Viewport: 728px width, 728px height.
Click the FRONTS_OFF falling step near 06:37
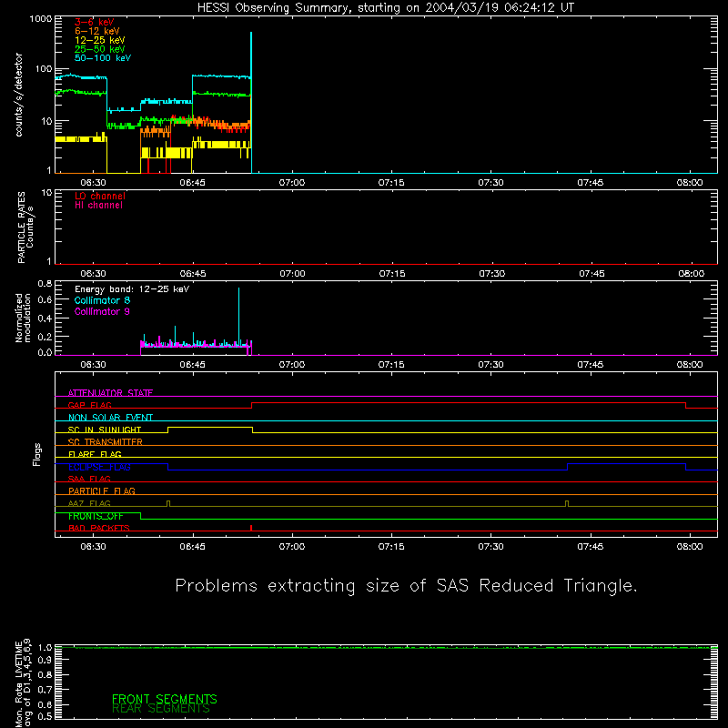click(x=141, y=516)
